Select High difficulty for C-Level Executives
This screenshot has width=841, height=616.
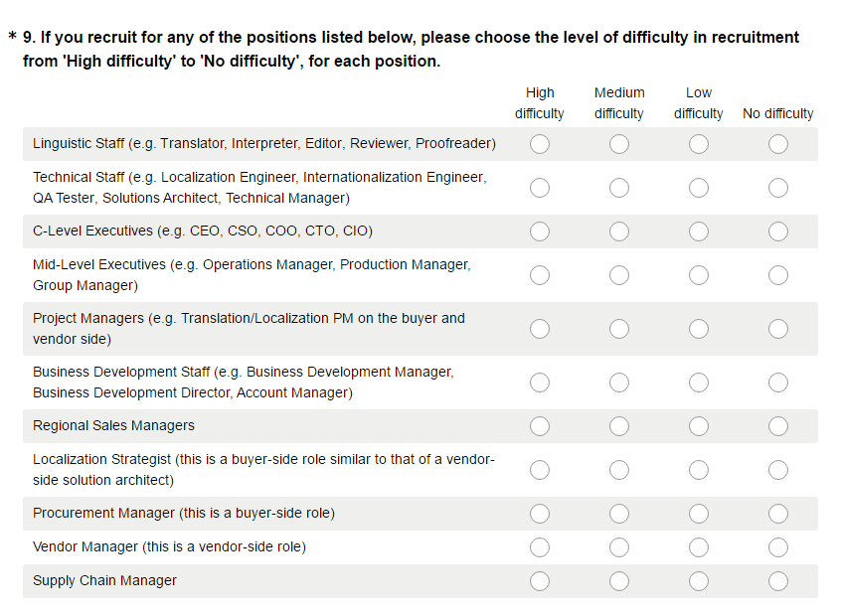[x=540, y=231]
